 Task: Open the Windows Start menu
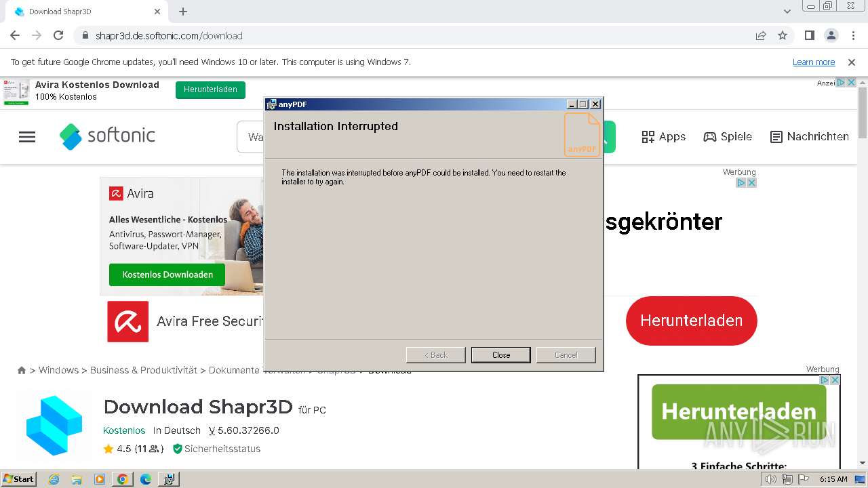pos(19,479)
